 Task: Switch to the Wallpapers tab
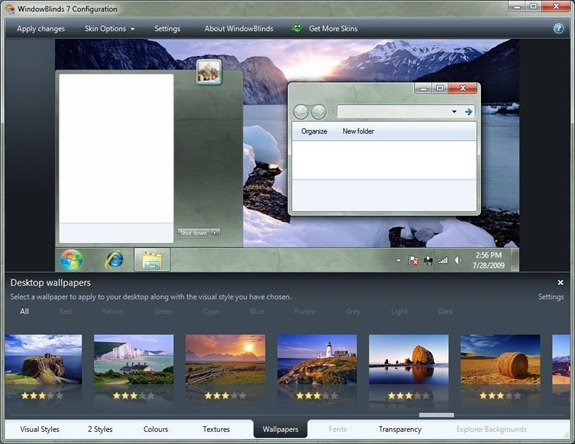click(280, 429)
